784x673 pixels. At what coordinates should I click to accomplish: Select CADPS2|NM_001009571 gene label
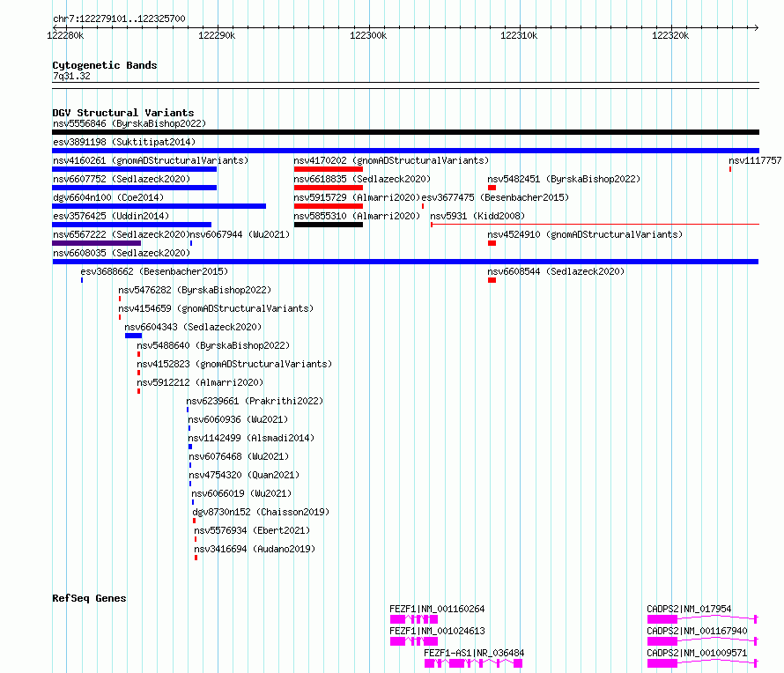pyautogui.click(x=697, y=653)
